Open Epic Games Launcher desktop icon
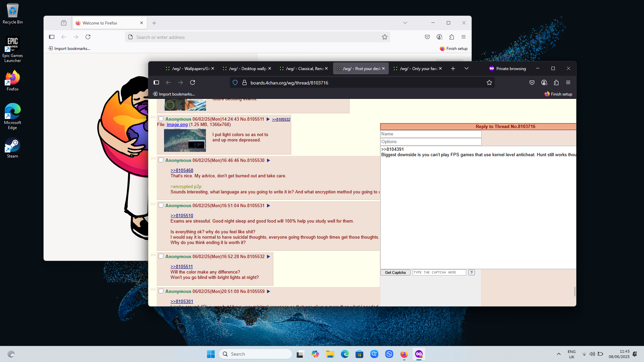This screenshot has height=362, width=644. [x=12, y=49]
